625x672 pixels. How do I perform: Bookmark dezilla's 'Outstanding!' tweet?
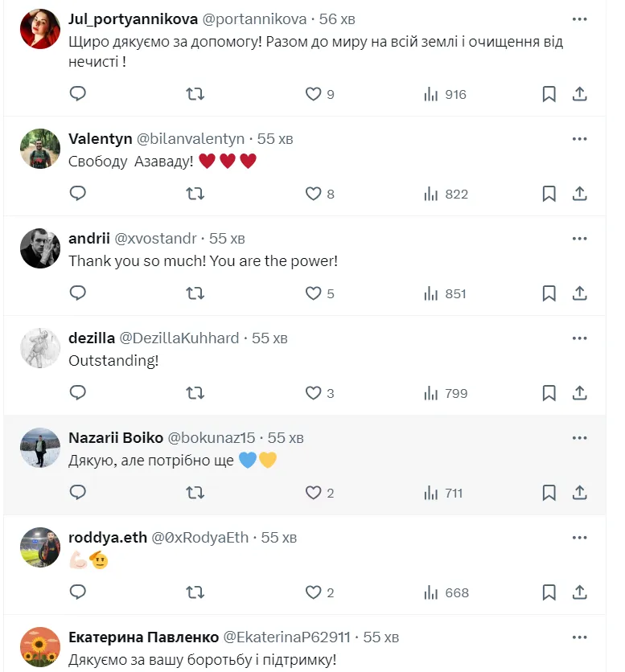(549, 393)
